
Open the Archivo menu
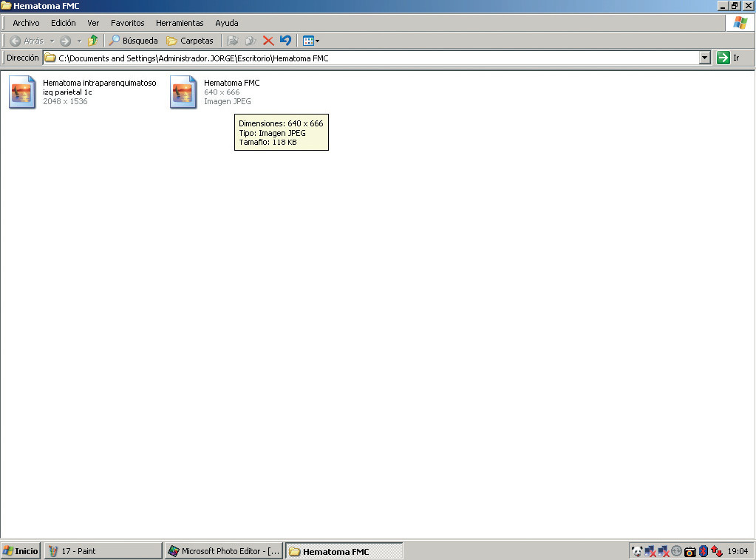tap(26, 23)
